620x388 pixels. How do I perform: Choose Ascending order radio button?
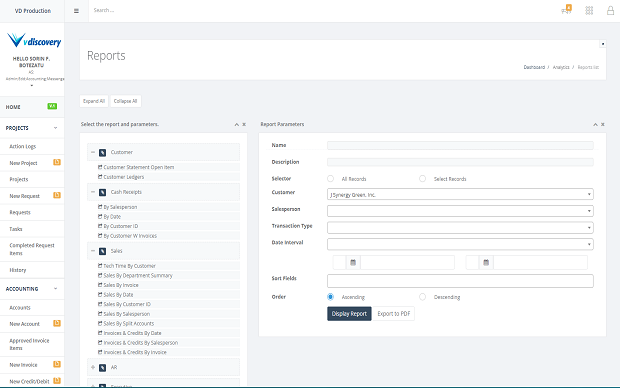pyautogui.click(x=331, y=297)
